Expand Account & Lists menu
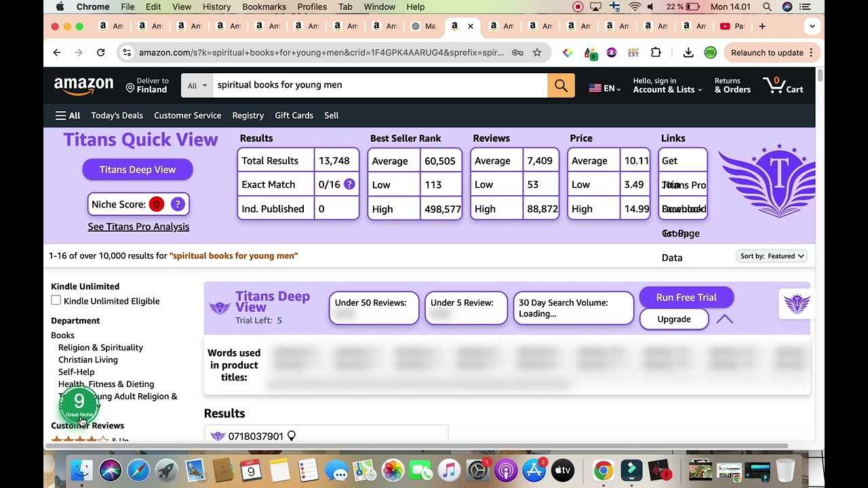Image resolution: width=868 pixels, height=488 pixels. [667, 85]
